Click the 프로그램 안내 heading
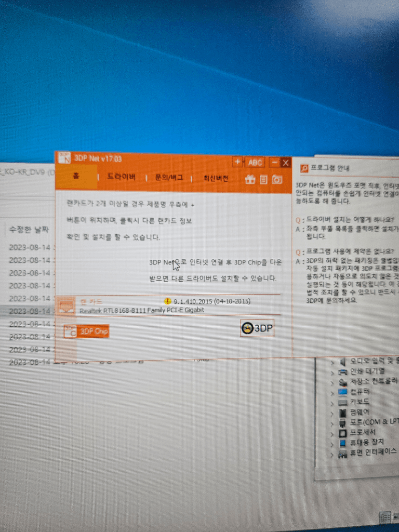This screenshot has height=532, width=399. 330,168
